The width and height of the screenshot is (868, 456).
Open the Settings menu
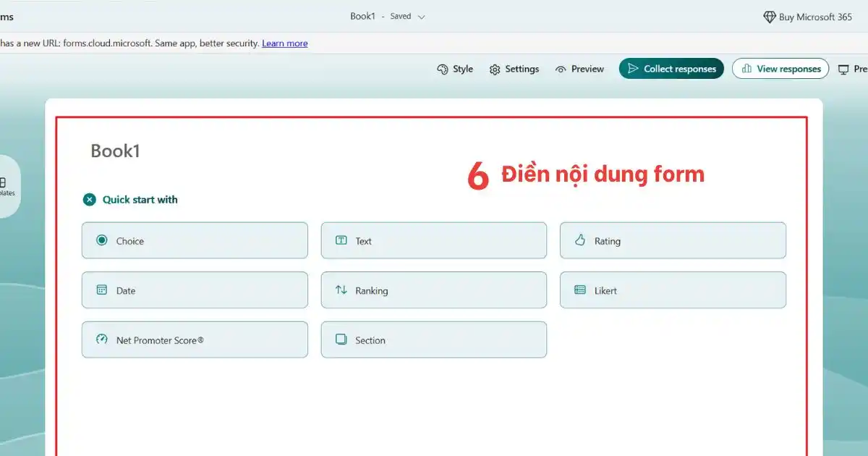514,69
